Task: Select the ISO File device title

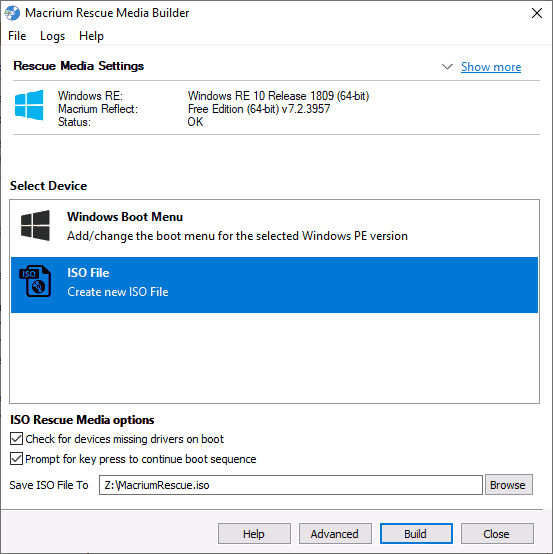Action: pyautogui.click(x=88, y=273)
